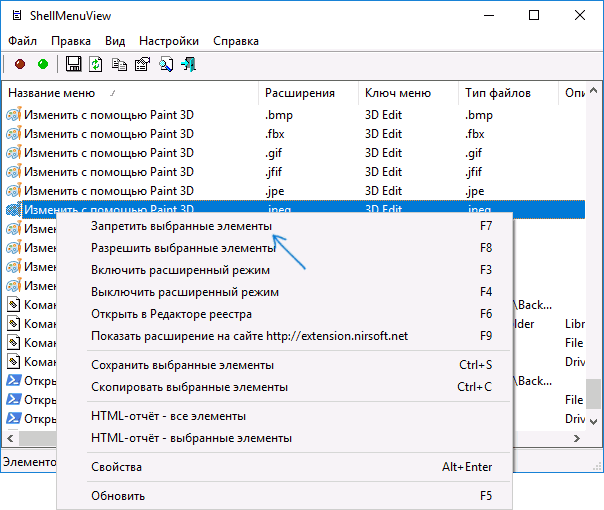
Task: Click the properties toolbar icon
Action: 142,64
